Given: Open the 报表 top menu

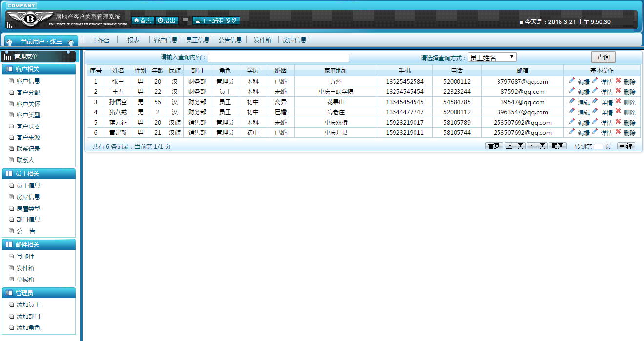Looking at the screenshot, I should [133, 40].
